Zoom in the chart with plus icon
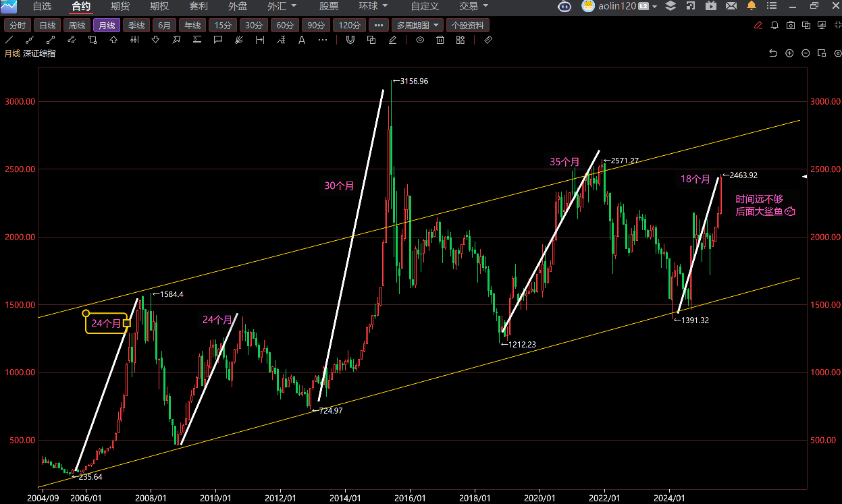The width and height of the screenshot is (842, 504). [789, 53]
